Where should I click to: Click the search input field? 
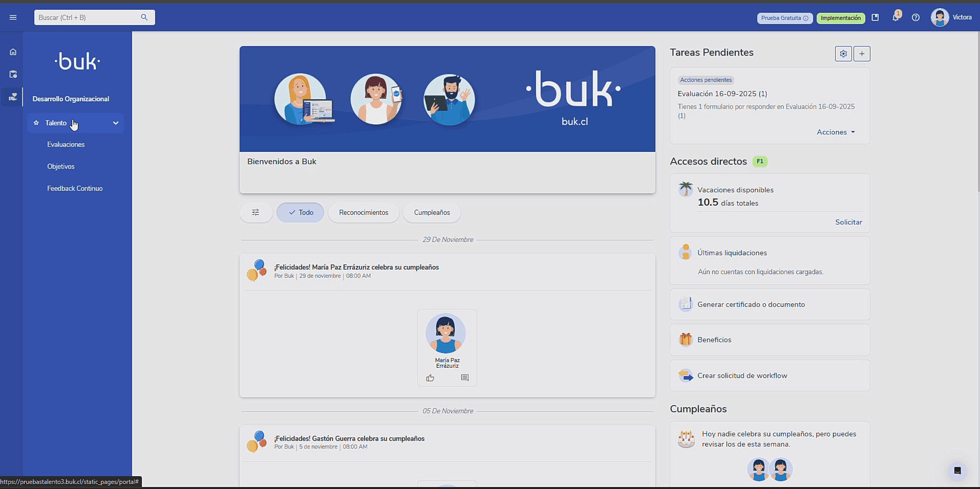[87, 17]
